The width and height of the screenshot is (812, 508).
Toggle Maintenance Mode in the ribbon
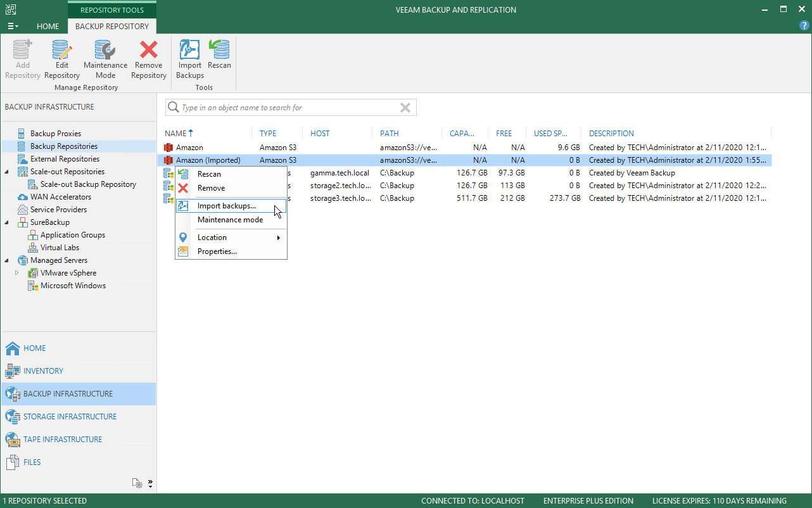(x=105, y=60)
